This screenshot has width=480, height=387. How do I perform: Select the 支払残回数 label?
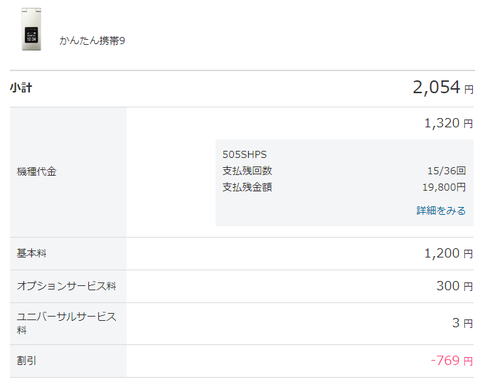(247, 171)
